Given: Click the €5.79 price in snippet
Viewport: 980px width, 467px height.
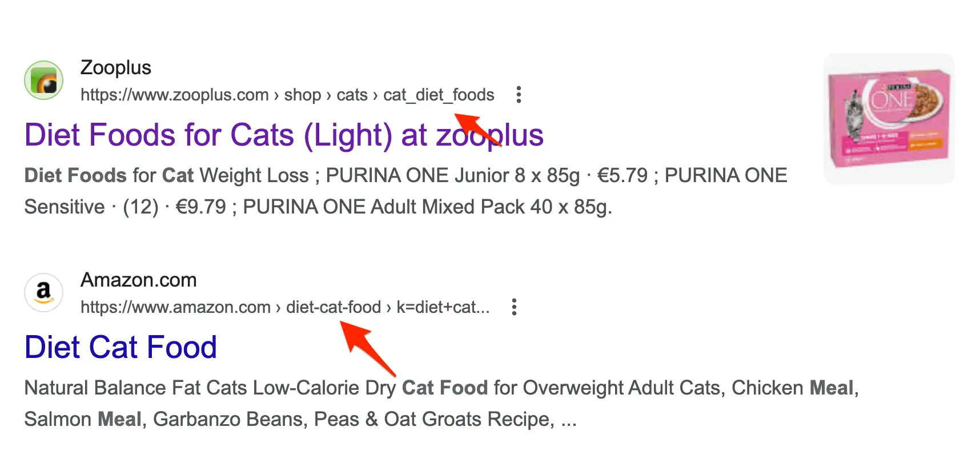Looking at the screenshot, I should pos(622,175).
